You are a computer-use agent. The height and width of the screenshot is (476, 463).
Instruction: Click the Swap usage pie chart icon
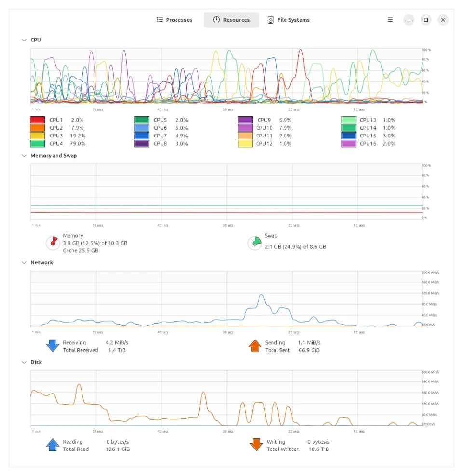pyautogui.click(x=255, y=243)
